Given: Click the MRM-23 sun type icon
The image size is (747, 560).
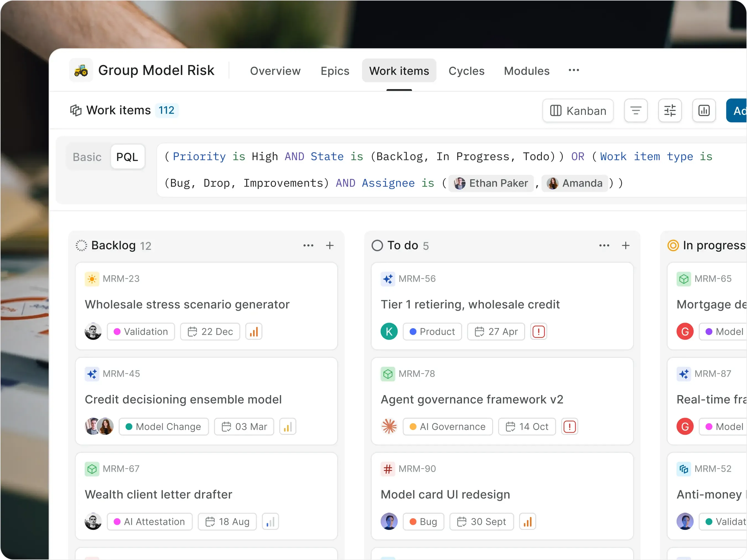Looking at the screenshot, I should (x=92, y=279).
